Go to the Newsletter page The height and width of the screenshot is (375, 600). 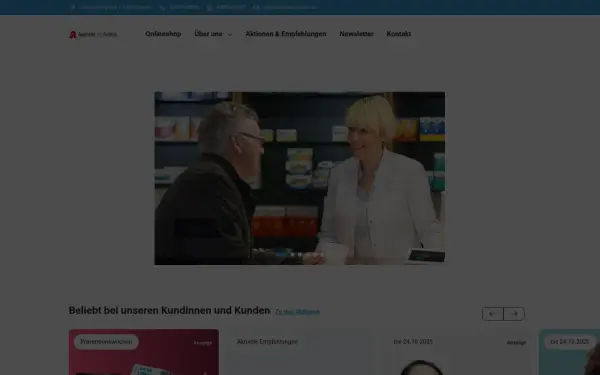coord(356,34)
